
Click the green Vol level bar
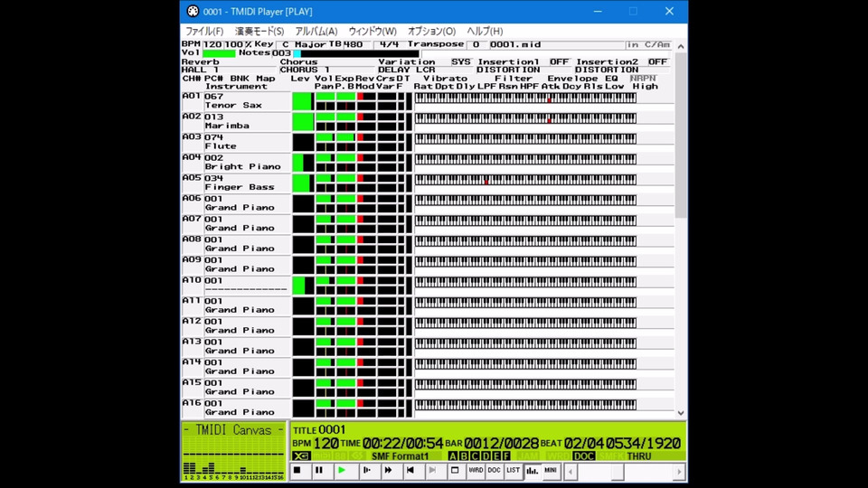(x=219, y=53)
